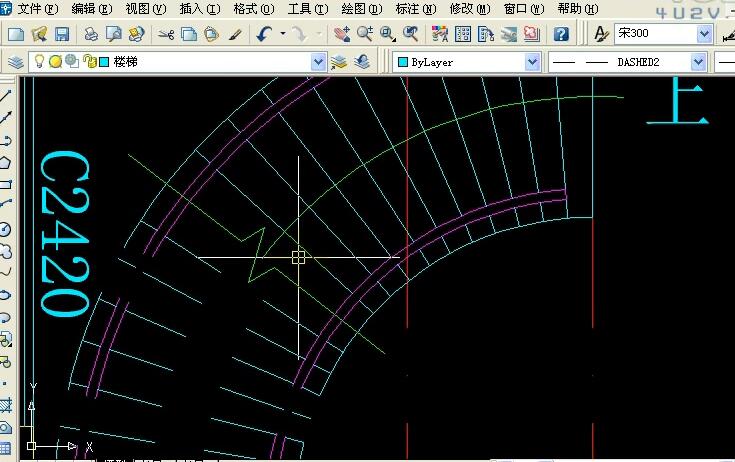The width and height of the screenshot is (735, 462).
Task: Open the 工具(T) menu
Action: point(308,9)
